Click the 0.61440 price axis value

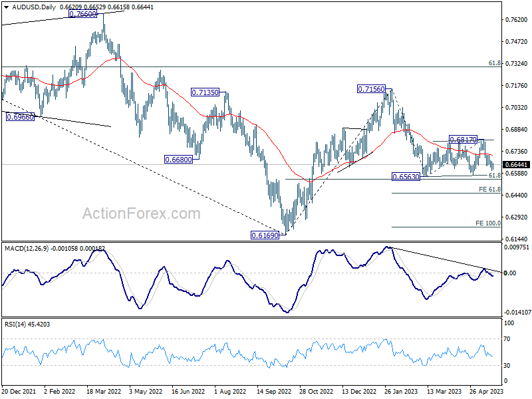point(517,239)
